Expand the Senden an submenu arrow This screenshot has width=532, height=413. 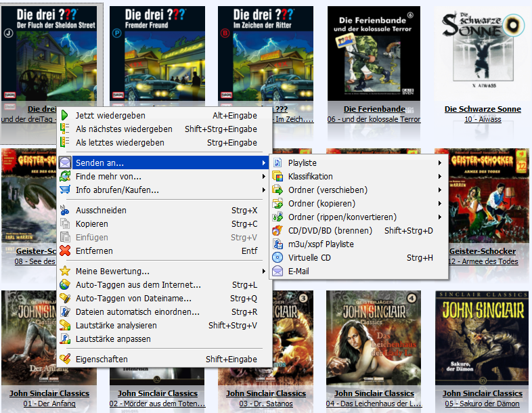pyautogui.click(x=263, y=163)
